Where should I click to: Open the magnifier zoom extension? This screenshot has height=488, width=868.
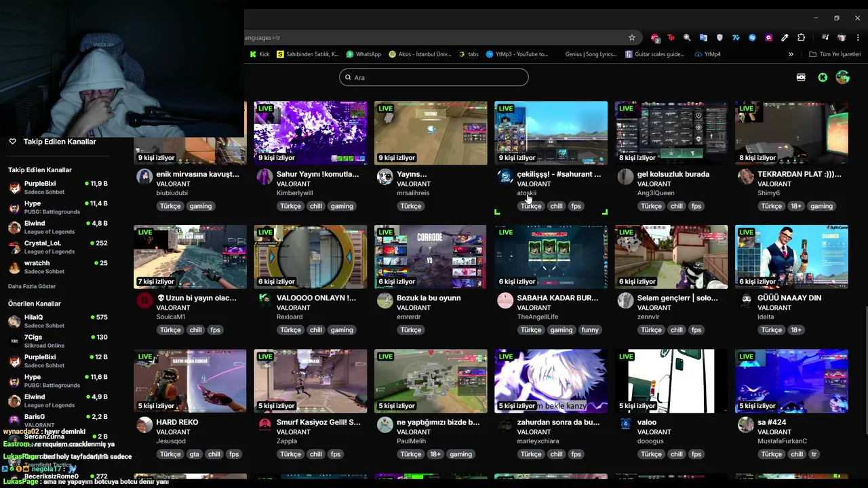click(x=687, y=38)
